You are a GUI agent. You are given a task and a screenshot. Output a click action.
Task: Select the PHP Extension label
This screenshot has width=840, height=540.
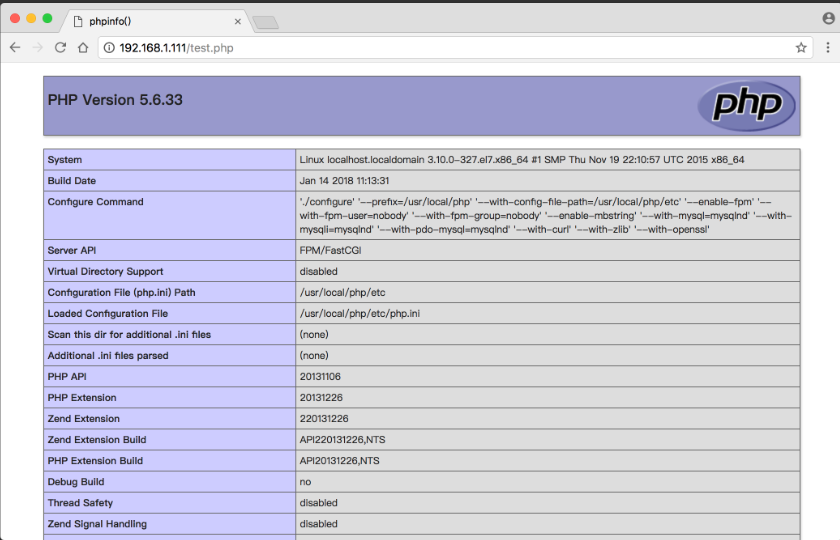click(x=82, y=398)
